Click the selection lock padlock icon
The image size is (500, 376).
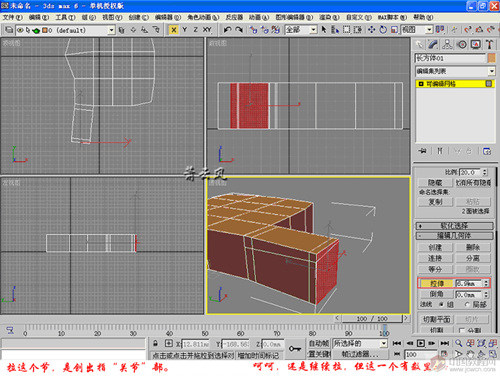(155, 343)
